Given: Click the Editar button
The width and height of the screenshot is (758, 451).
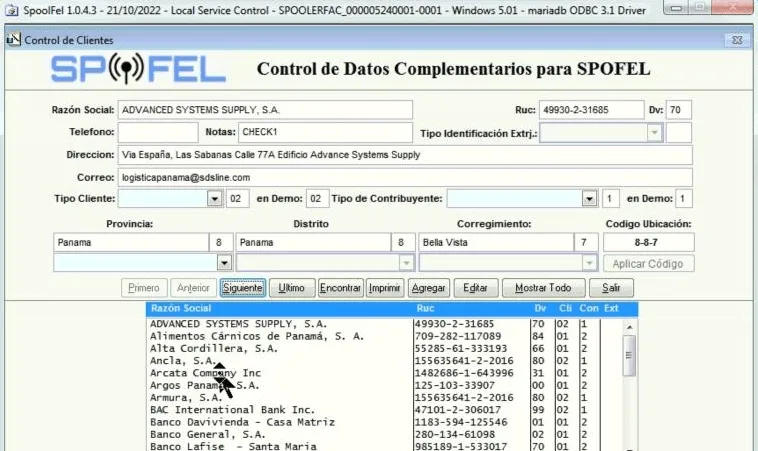Looking at the screenshot, I should 475,288.
